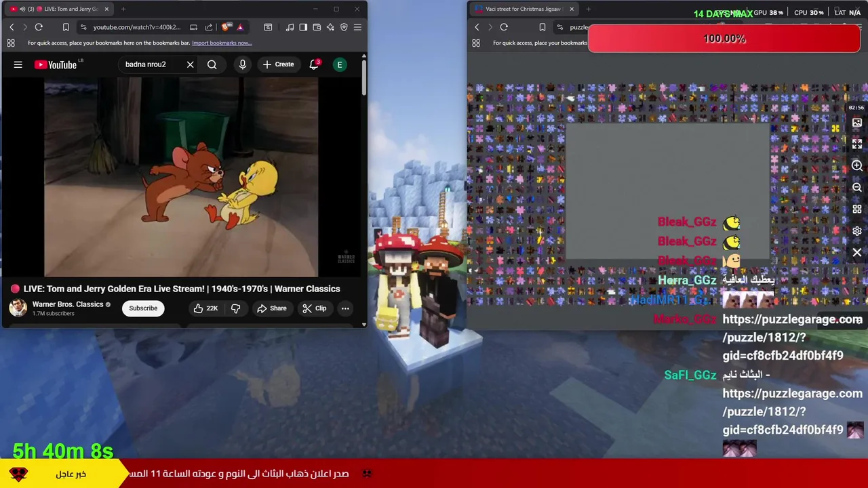Click the 02:56 puzzle timer

point(856,108)
